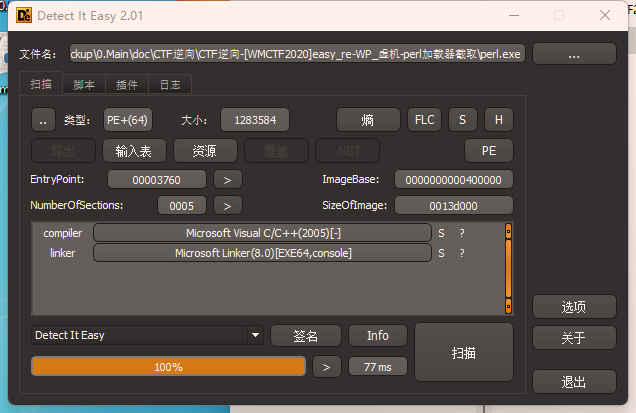
Task: Minimize the Detect It Easy window
Action: pyautogui.click(x=514, y=15)
